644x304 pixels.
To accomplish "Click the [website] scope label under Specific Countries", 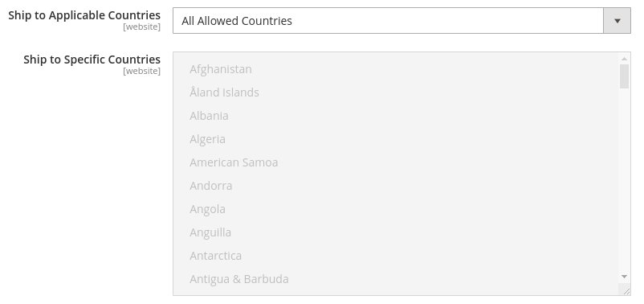I will tap(141, 71).
